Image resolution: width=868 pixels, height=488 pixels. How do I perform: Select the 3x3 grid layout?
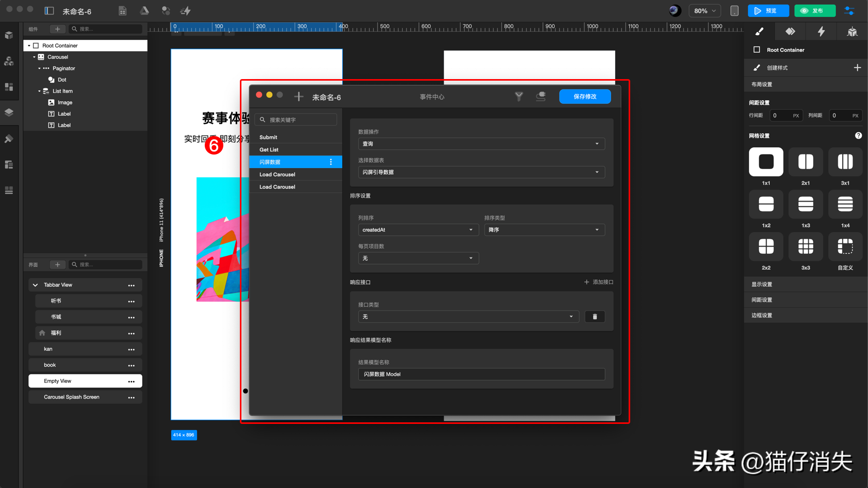pyautogui.click(x=805, y=247)
